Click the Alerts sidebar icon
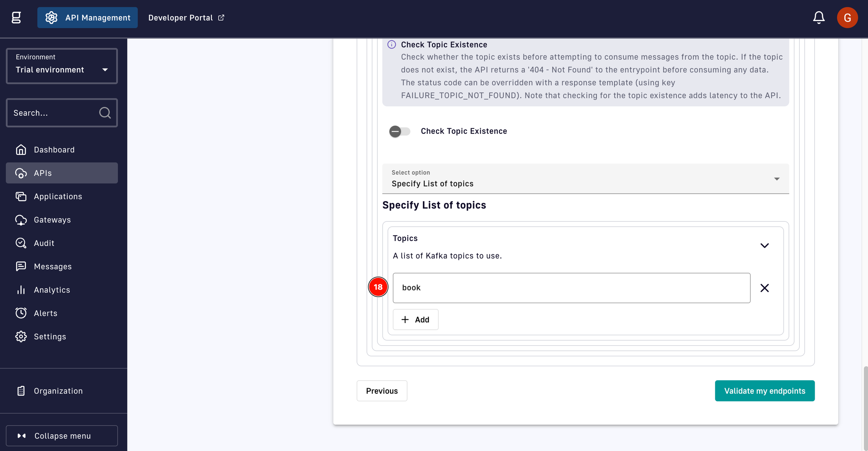The height and width of the screenshot is (451, 868). 21,313
